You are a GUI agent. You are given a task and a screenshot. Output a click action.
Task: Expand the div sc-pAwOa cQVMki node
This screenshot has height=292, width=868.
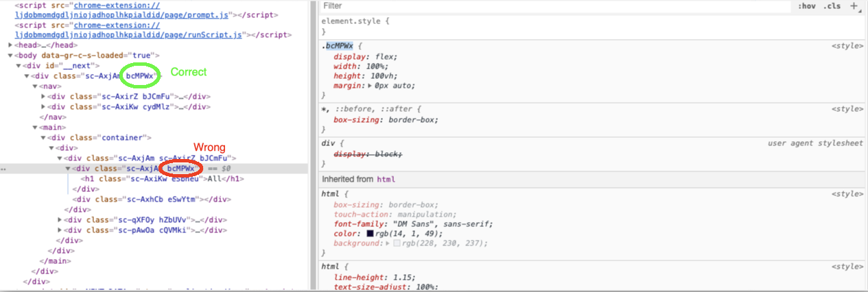pos(60,230)
